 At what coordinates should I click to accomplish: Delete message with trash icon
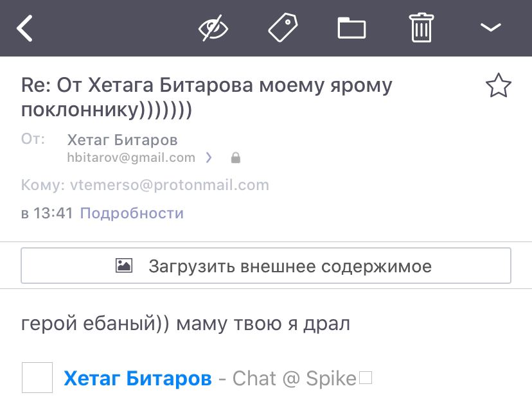(x=421, y=28)
